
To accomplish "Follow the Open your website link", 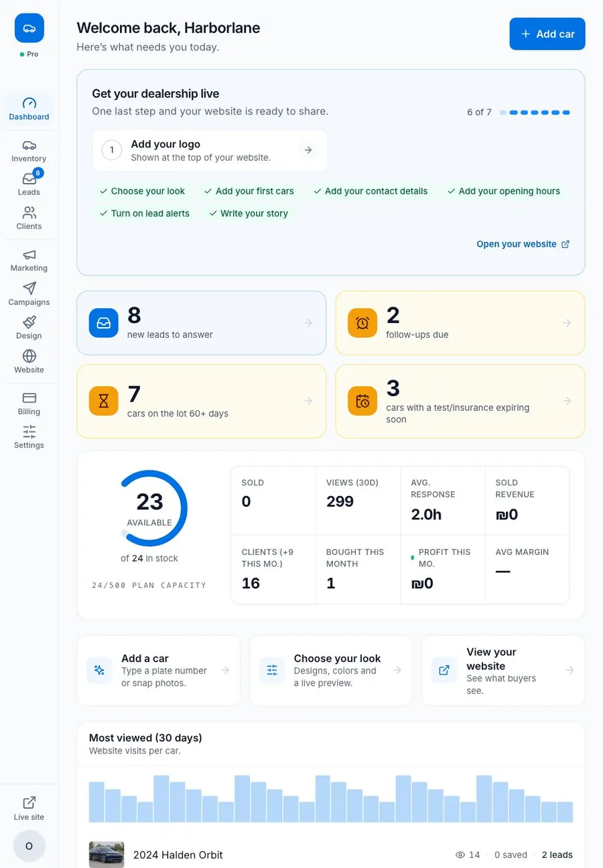I will pos(523,244).
